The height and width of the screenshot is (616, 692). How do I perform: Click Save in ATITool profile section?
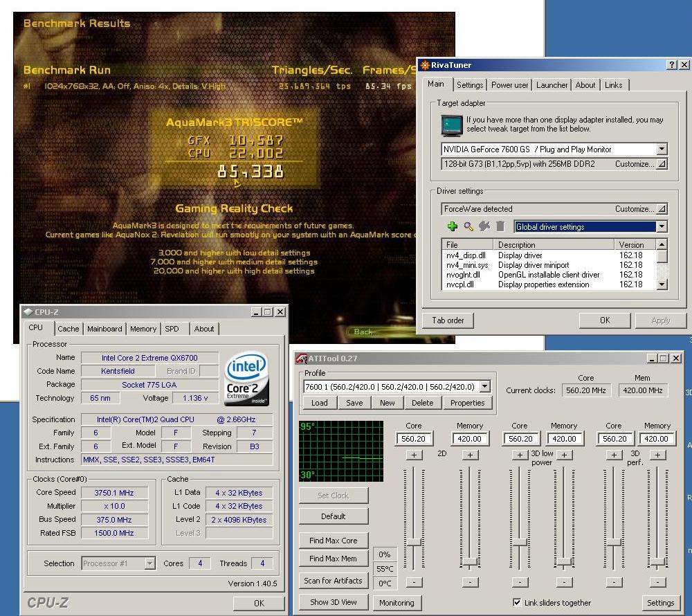[354, 403]
